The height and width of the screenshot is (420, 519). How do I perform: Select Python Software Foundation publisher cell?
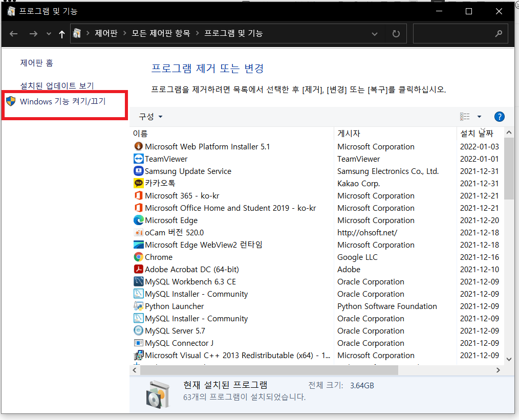[x=387, y=306]
